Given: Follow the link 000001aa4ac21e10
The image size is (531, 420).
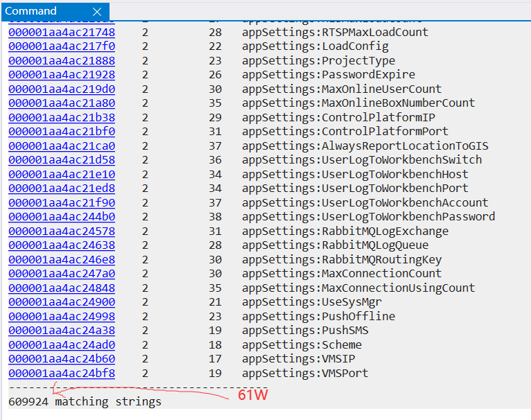Looking at the screenshot, I should pyautogui.click(x=62, y=175).
